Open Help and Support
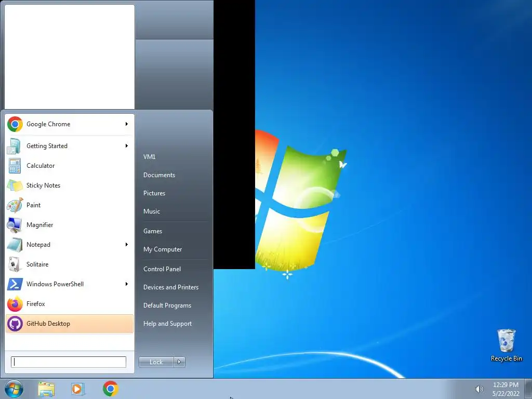The width and height of the screenshot is (532, 399). coord(167,324)
